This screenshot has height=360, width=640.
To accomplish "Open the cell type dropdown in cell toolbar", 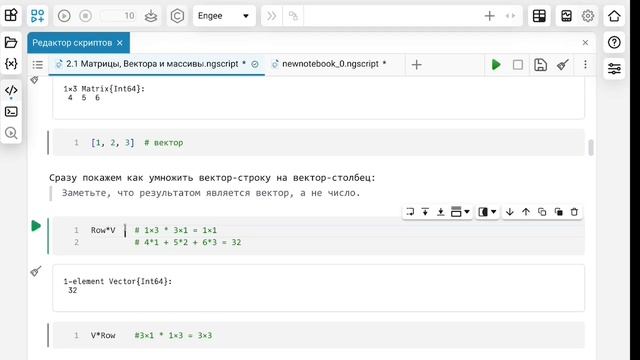I will (x=460, y=212).
